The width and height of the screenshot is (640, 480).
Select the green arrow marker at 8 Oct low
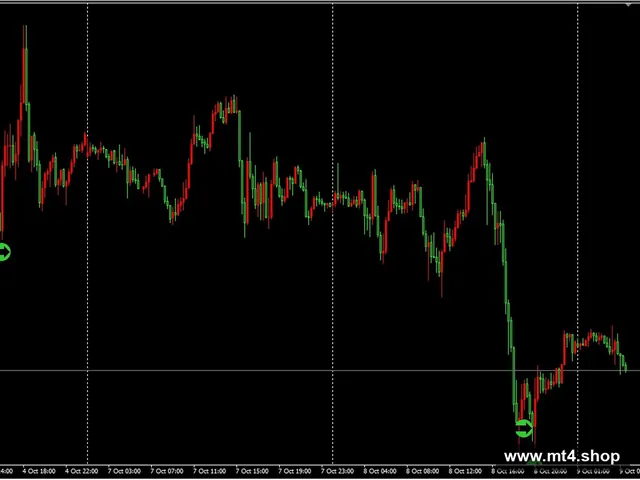524,428
